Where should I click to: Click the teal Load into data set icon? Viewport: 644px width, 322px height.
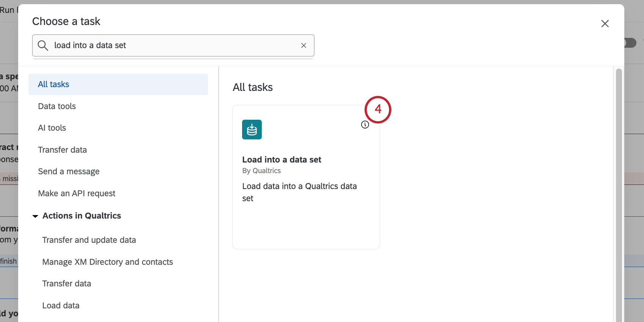pos(252,130)
